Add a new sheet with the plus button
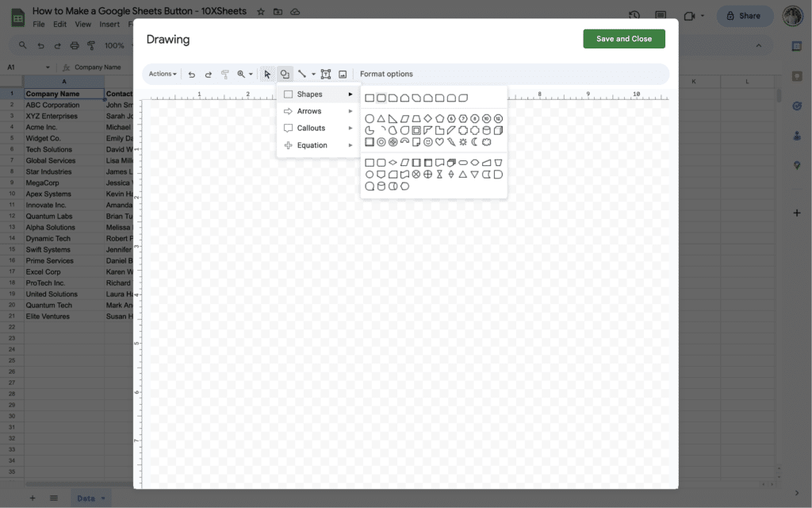This screenshot has height=508, width=812. point(33,498)
